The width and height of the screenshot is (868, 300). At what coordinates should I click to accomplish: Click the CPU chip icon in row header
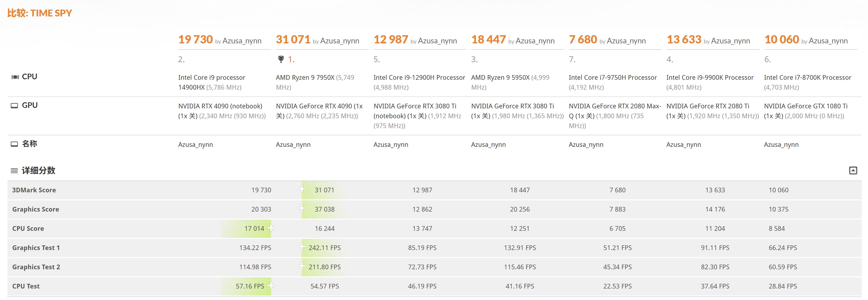(15, 77)
